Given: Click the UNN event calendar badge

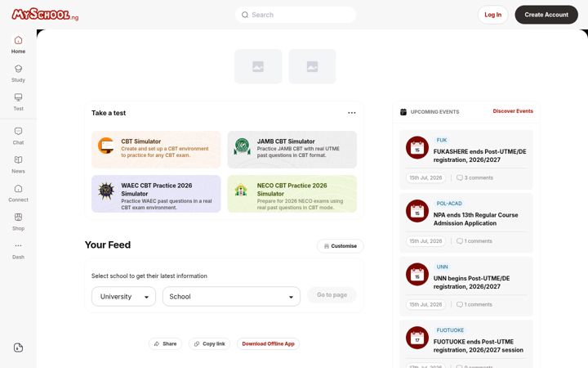Looking at the screenshot, I should click(417, 275).
